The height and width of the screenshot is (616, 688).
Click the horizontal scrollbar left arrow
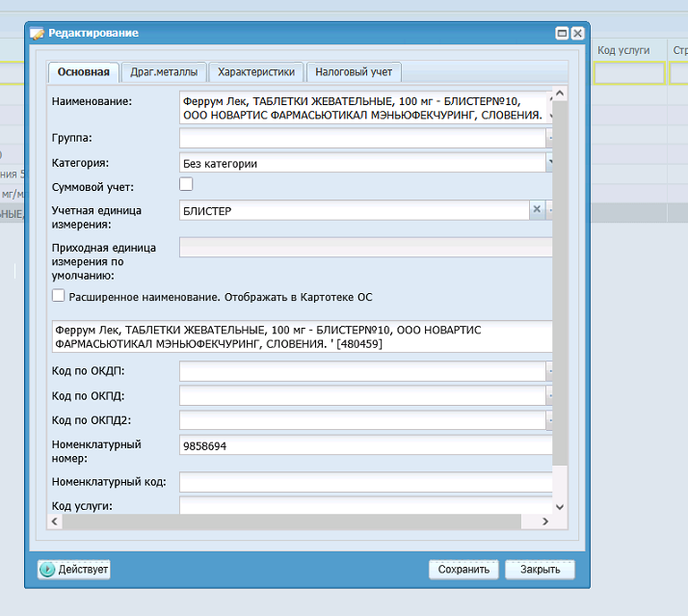point(54,522)
